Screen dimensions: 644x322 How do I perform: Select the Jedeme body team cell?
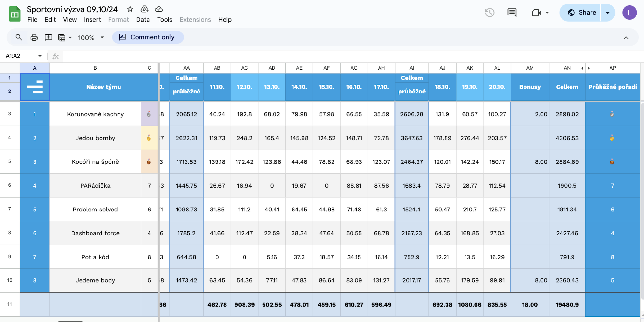click(x=95, y=280)
